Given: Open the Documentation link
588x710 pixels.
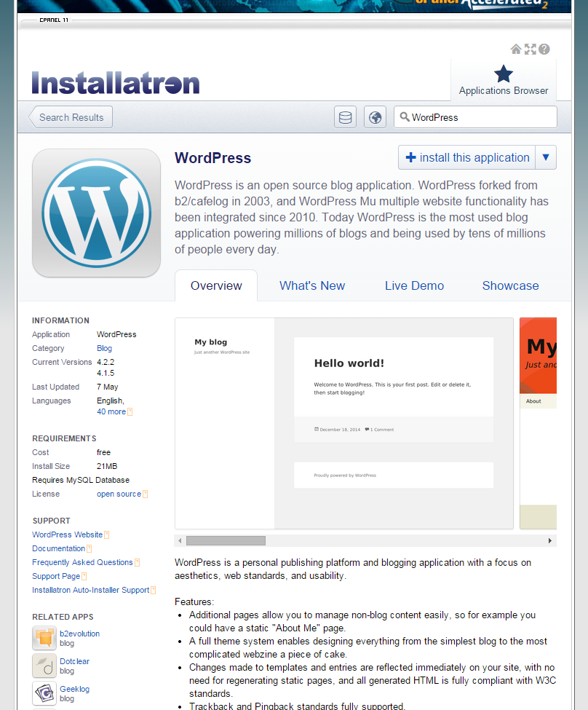Looking at the screenshot, I should 59,548.
